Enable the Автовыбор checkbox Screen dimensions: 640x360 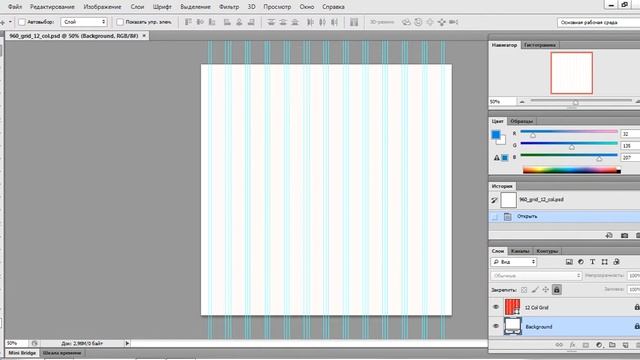pos(22,22)
